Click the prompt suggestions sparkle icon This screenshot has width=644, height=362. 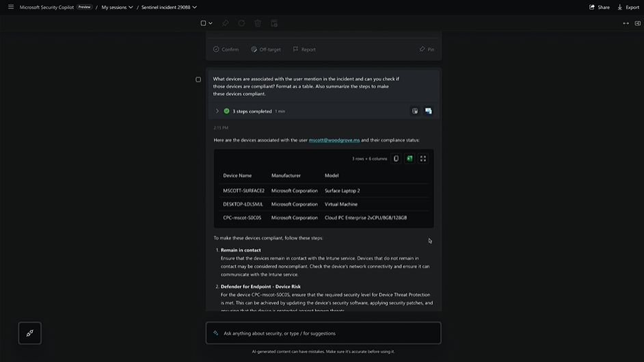(216, 333)
